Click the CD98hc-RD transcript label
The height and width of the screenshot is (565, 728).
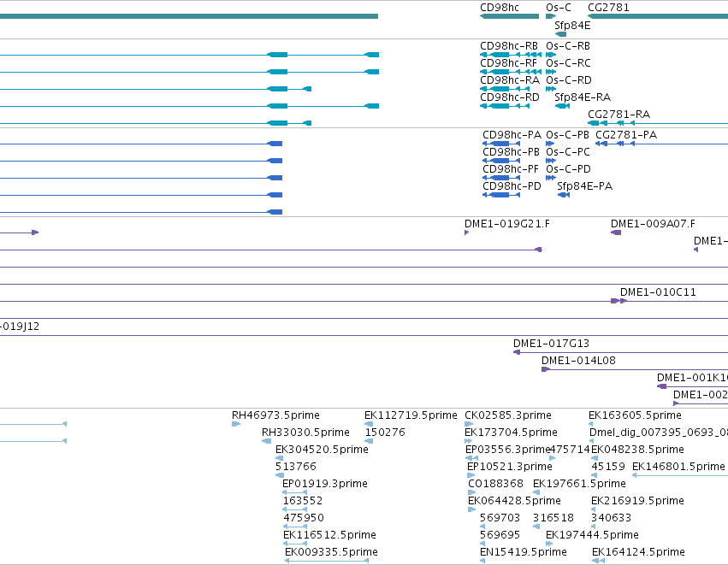tap(510, 97)
